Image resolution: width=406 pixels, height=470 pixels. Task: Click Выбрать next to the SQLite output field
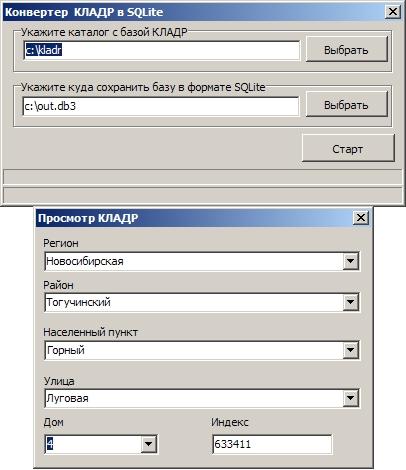(347, 105)
